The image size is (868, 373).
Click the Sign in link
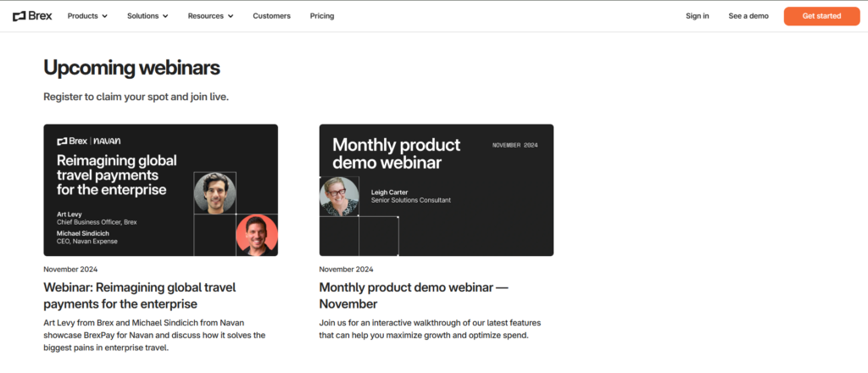[x=698, y=16]
